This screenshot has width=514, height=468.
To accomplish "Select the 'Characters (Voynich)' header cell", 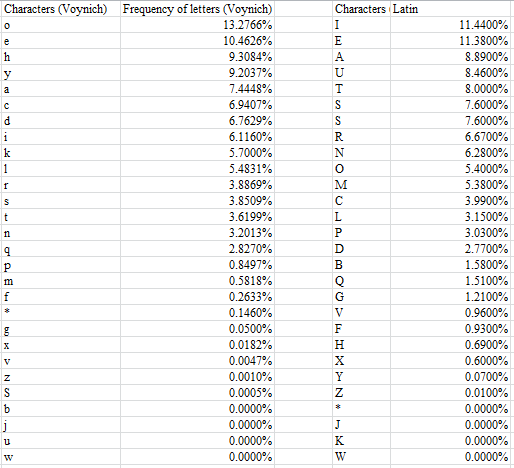I will point(61,9).
